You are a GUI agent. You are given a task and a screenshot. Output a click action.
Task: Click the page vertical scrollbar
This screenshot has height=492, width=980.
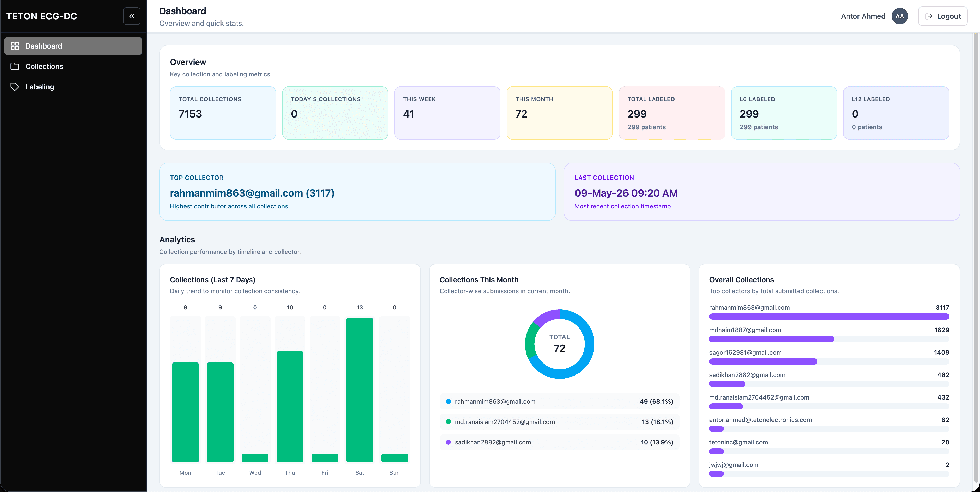(x=976, y=257)
